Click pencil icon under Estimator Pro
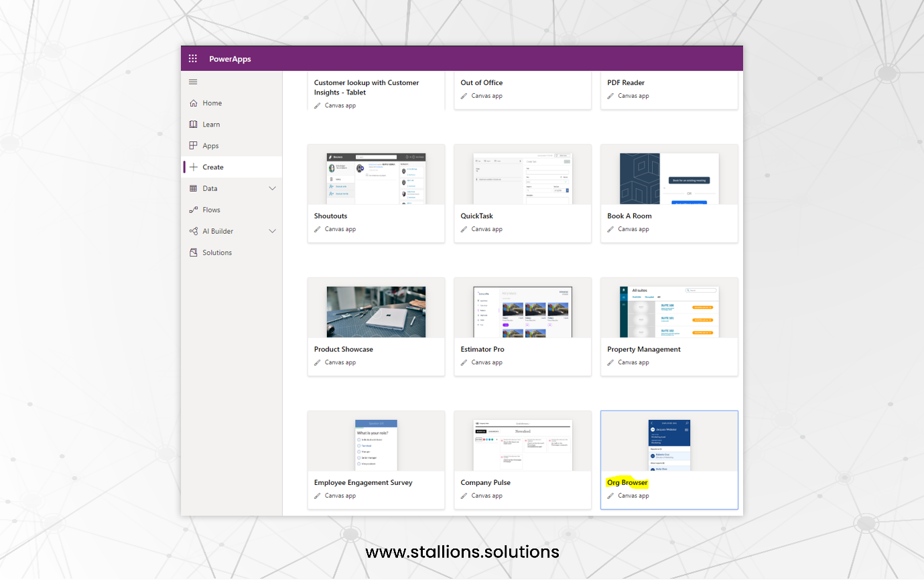This screenshot has height=580, width=924. pyautogui.click(x=464, y=362)
